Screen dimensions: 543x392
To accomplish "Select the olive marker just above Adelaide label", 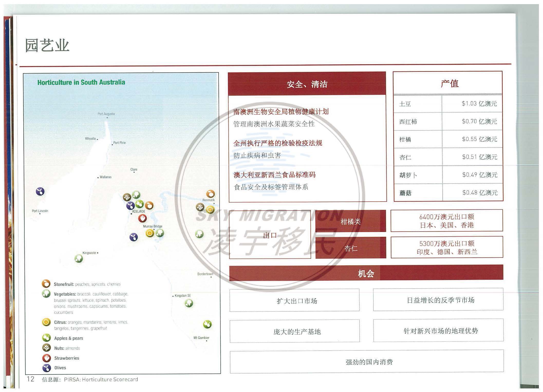I will (x=130, y=206).
